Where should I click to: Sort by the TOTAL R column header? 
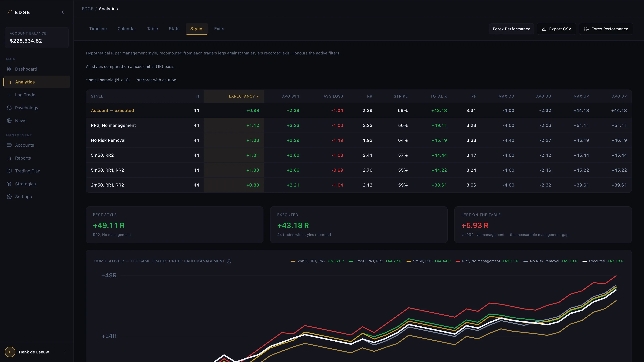(439, 96)
